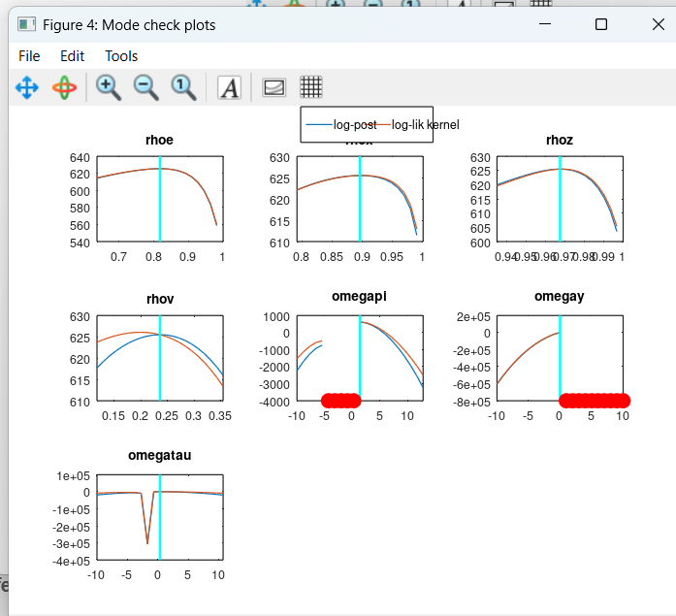Click the figure window icon in title bar

tap(26, 24)
